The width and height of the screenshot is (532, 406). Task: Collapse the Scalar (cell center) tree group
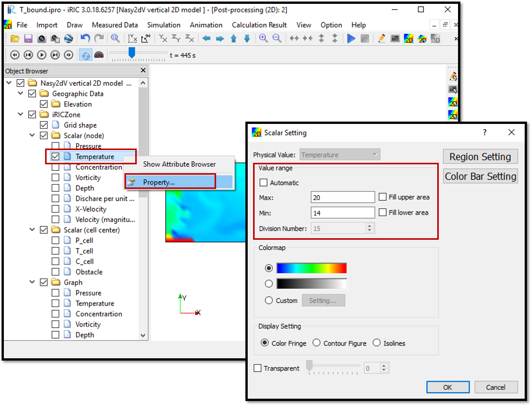coord(32,230)
